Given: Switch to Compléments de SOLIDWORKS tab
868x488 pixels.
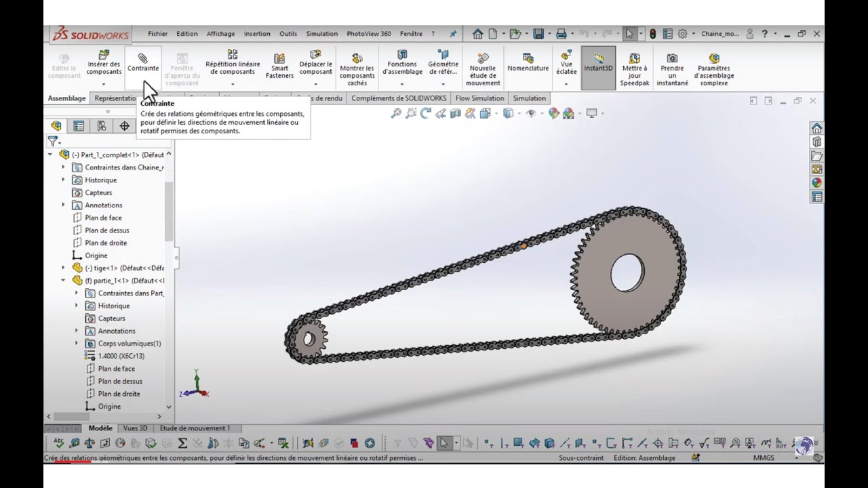Looking at the screenshot, I should [x=399, y=98].
